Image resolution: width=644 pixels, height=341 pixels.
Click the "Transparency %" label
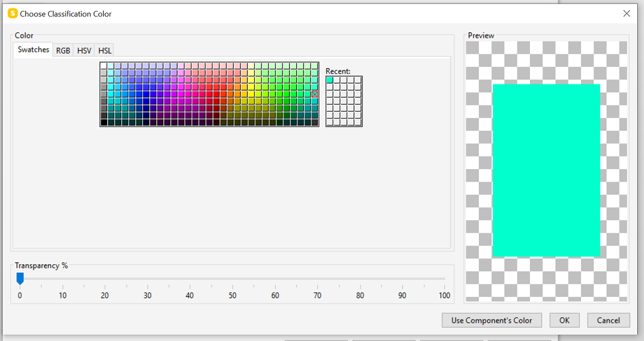(41, 266)
